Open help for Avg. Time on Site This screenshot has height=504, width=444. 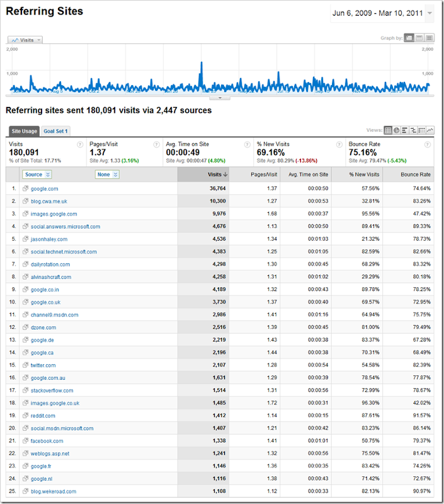[248, 145]
